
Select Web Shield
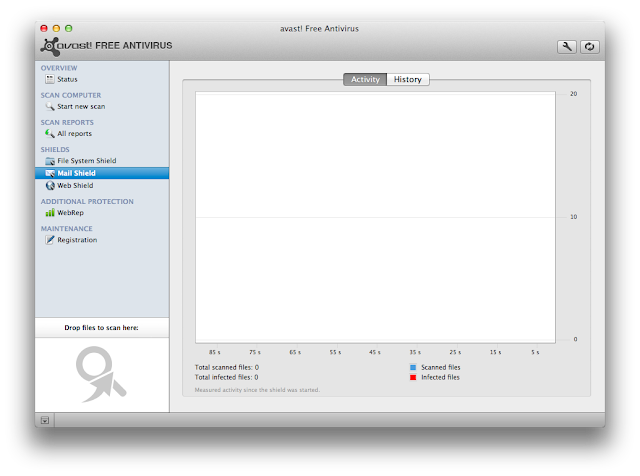(x=75, y=186)
